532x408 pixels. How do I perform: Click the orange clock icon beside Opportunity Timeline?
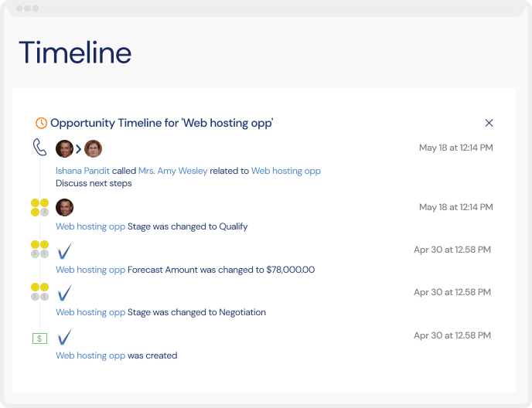coord(41,123)
